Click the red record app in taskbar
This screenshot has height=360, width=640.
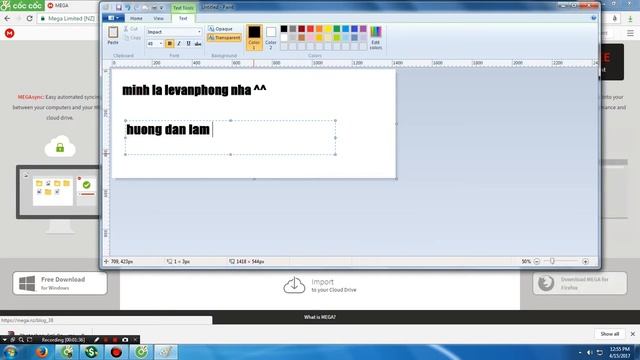click(x=116, y=352)
